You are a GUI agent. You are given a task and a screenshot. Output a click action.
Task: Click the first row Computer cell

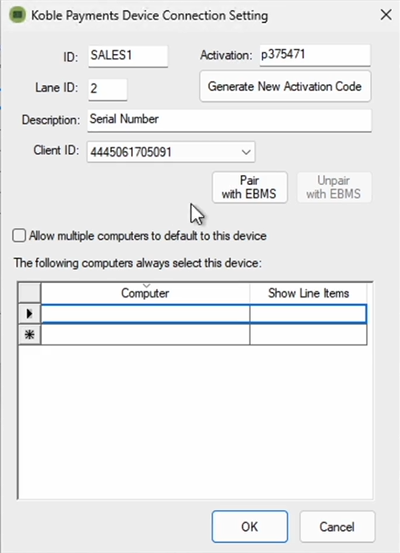145,314
